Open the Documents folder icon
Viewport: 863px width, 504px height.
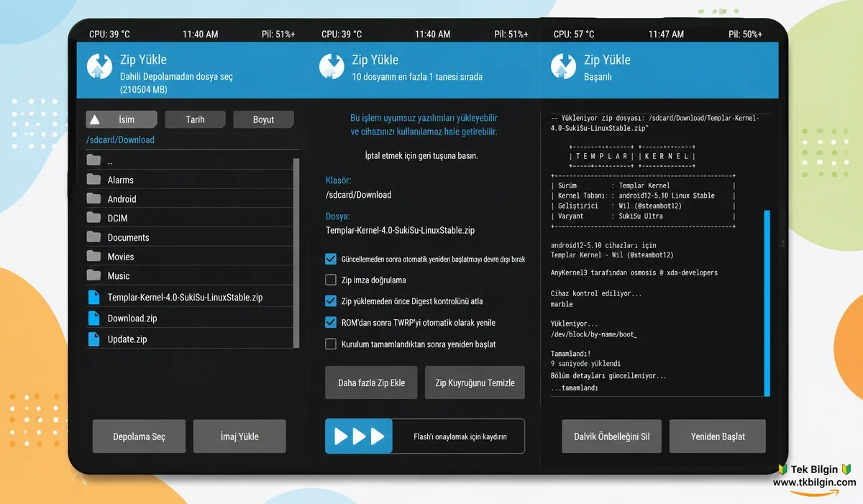coord(93,237)
